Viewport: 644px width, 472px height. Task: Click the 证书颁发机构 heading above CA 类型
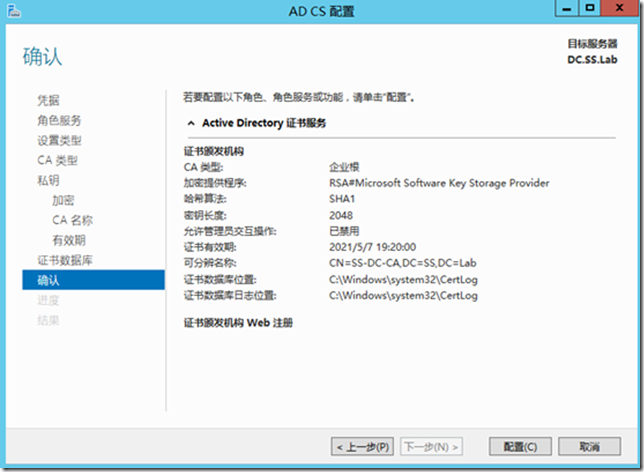pyautogui.click(x=214, y=152)
